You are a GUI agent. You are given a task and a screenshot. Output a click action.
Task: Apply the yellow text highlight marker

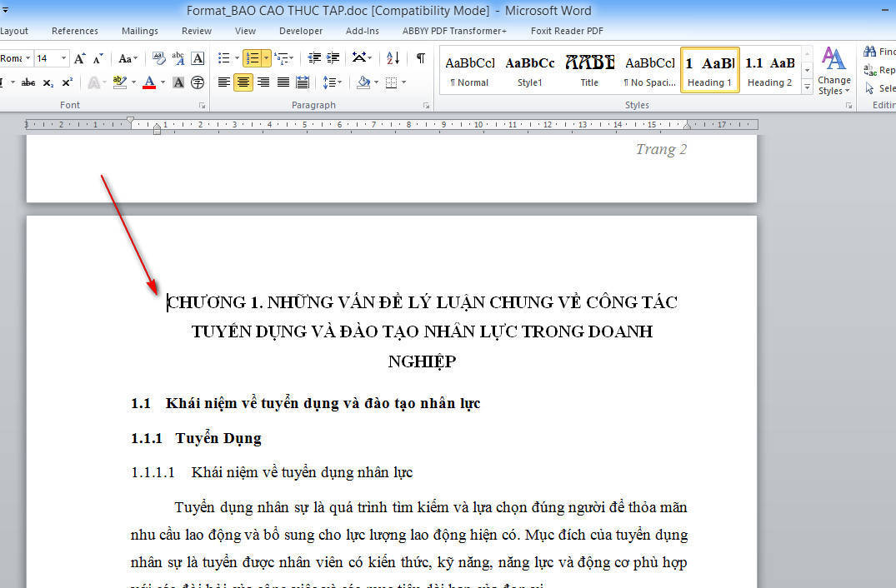(119, 82)
